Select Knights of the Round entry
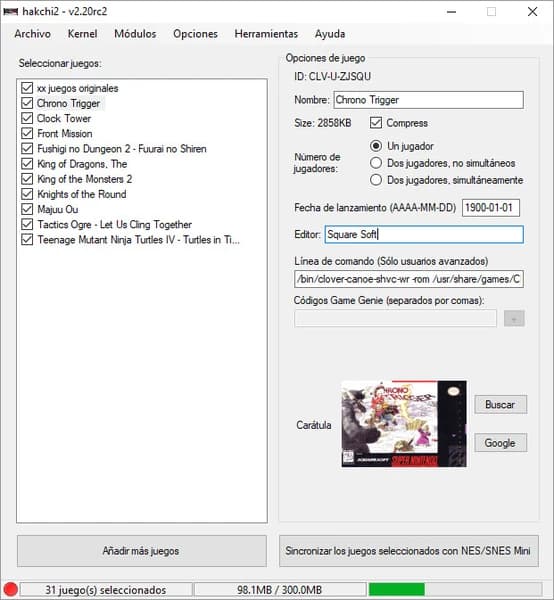The image size is (554, 600). [x=81, y=194]
